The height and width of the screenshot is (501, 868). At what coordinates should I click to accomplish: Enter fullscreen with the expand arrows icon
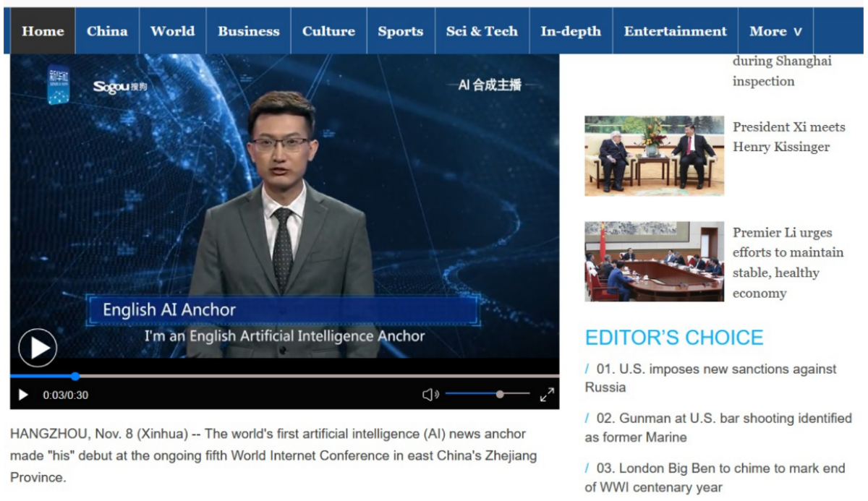click(547, 394)
